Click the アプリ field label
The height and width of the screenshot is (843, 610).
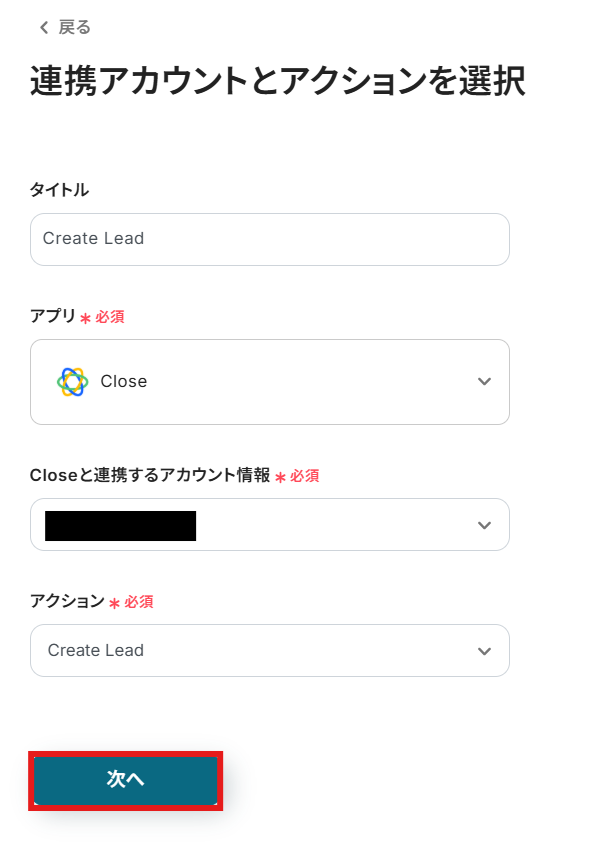click(x=53, y=316)
